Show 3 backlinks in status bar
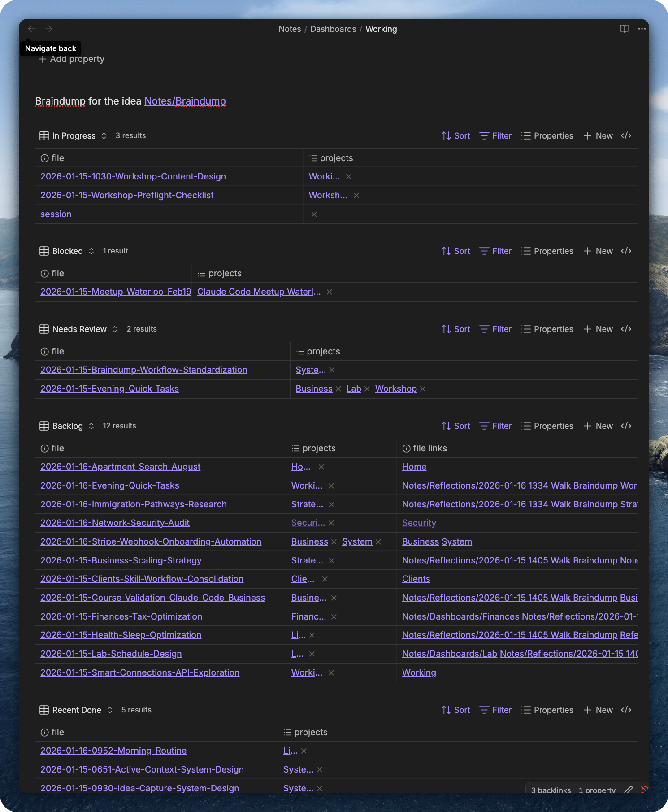Viewport: 668px width, 812px height. coord(551,790)
